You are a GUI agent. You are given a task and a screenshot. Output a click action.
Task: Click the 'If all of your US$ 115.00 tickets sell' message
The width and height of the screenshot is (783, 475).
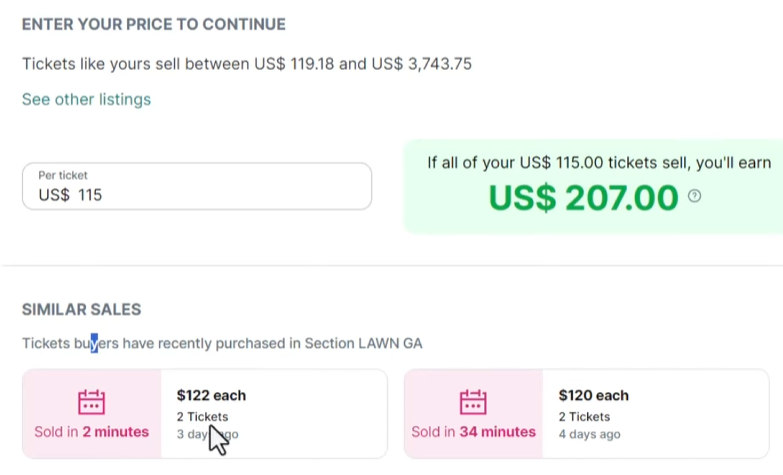coord(599,162)
